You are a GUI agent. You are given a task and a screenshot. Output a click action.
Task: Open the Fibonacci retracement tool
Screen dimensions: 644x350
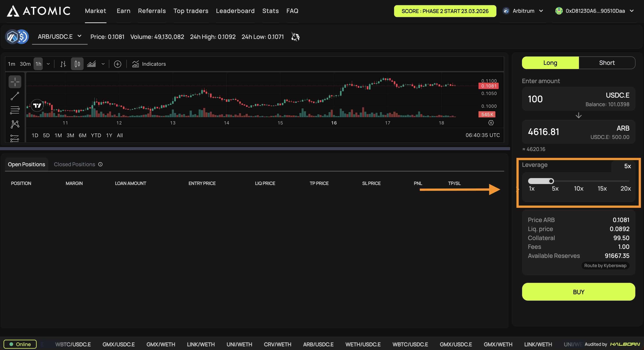pyautogui.click(x=15, y=110)
